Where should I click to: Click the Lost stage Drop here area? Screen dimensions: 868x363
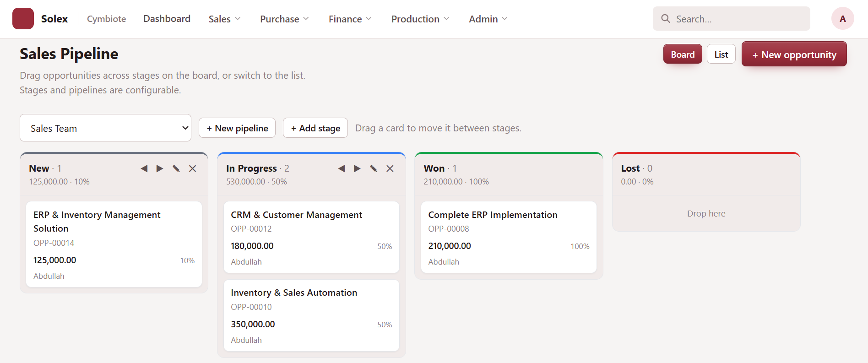pyautogui.click(x=706, y=213)
